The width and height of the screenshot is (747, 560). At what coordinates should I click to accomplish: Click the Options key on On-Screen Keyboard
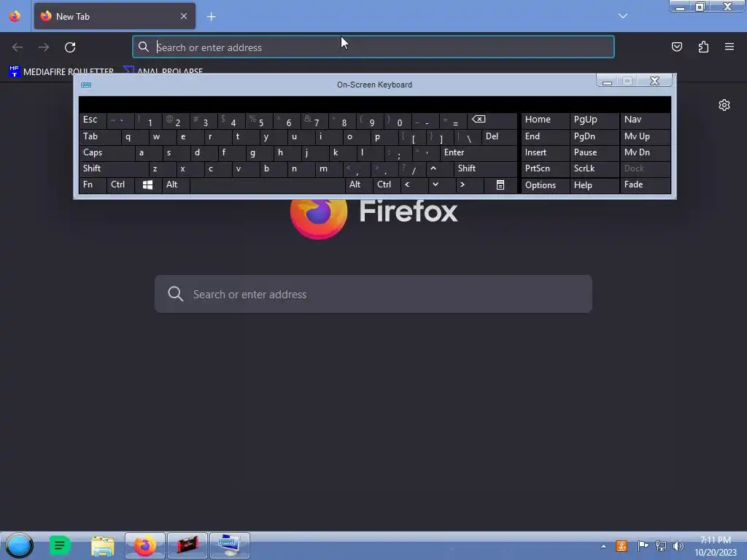[x=545, y=184]
